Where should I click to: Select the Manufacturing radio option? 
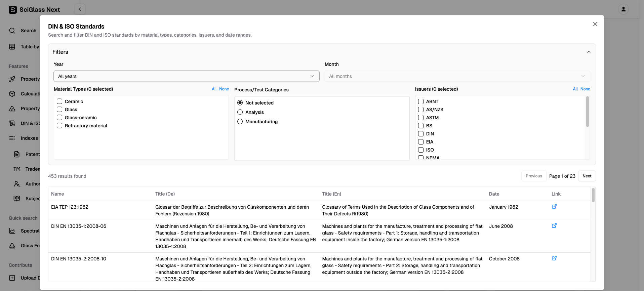[240, 122]
